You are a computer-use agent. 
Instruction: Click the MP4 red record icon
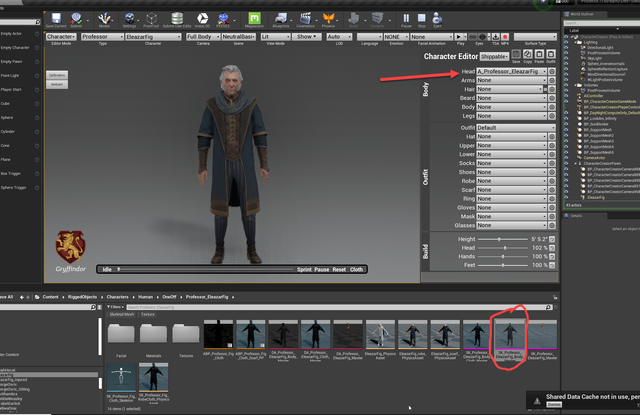[505, 37]
